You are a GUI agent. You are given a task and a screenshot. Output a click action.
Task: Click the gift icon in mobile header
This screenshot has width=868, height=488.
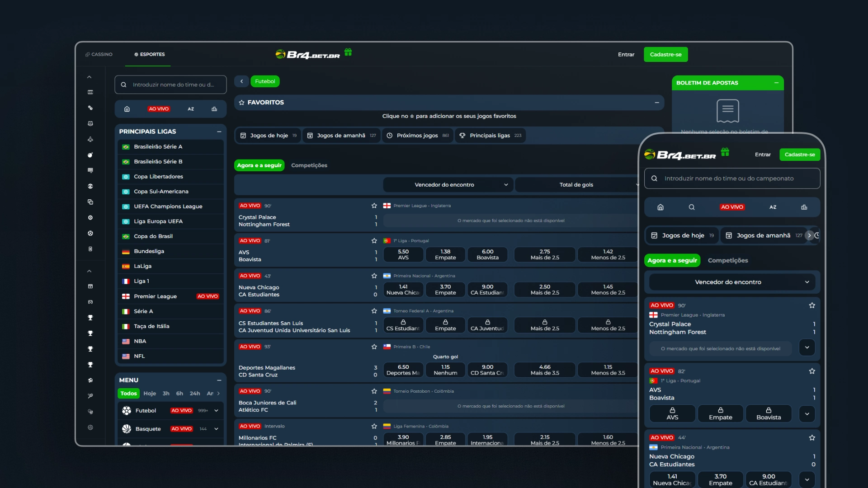[x=725, y=152]
